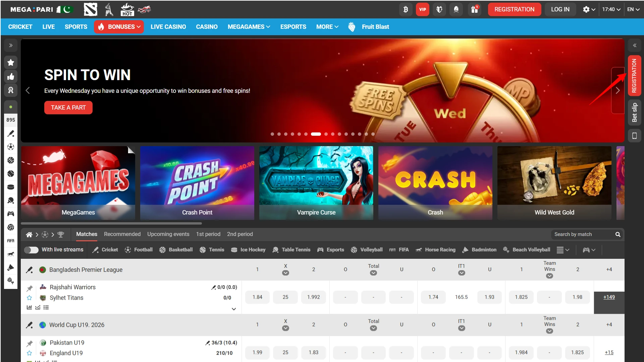
Task: Open the search by match magnifier icon
Action: coord(618,234)
